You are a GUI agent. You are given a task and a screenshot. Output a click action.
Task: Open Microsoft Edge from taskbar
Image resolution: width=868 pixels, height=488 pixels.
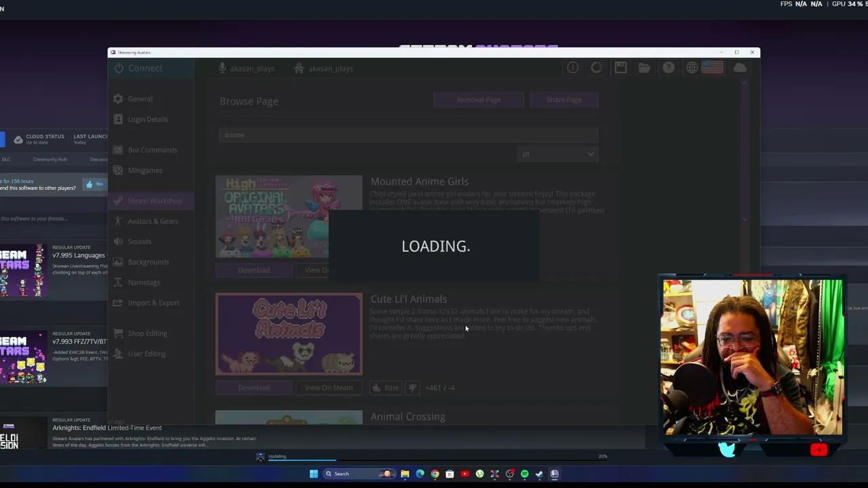(420, 474)
